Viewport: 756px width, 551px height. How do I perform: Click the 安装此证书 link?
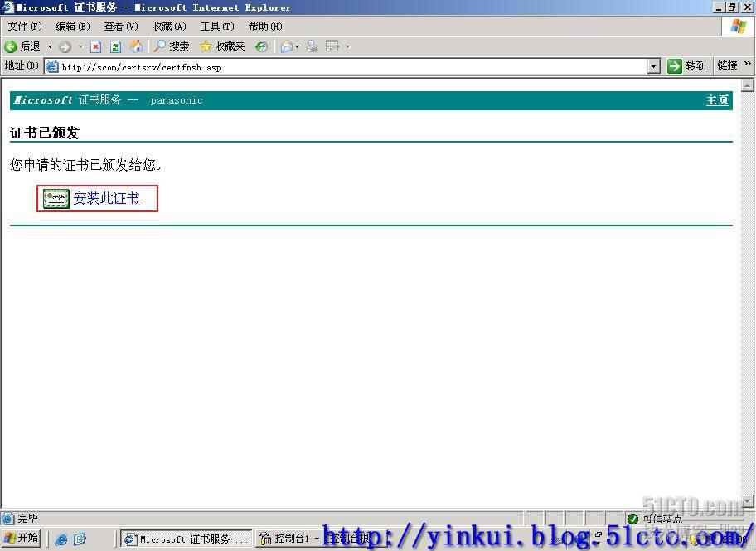click(x=107, y=198)
